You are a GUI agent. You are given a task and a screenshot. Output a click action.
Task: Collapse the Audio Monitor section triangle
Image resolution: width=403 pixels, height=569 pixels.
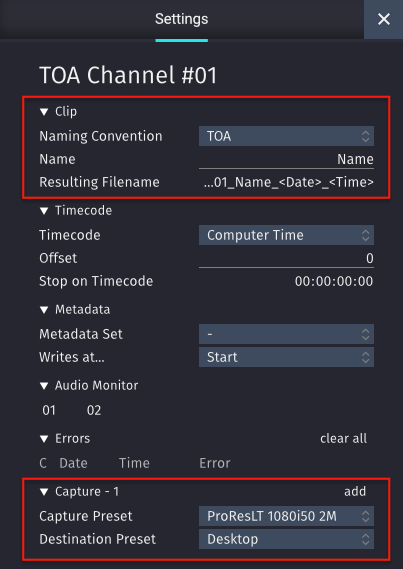44,386
